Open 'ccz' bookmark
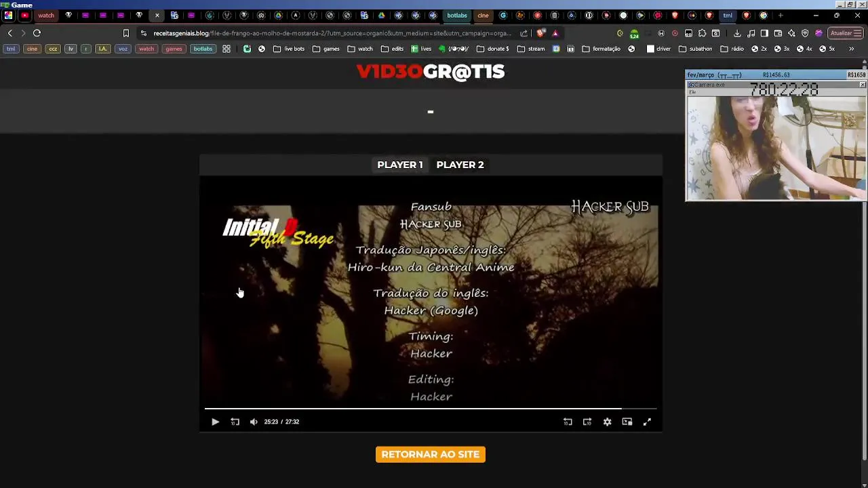Image resolution: width=868 pixels, height=488 pixels. tap(53, 49)
